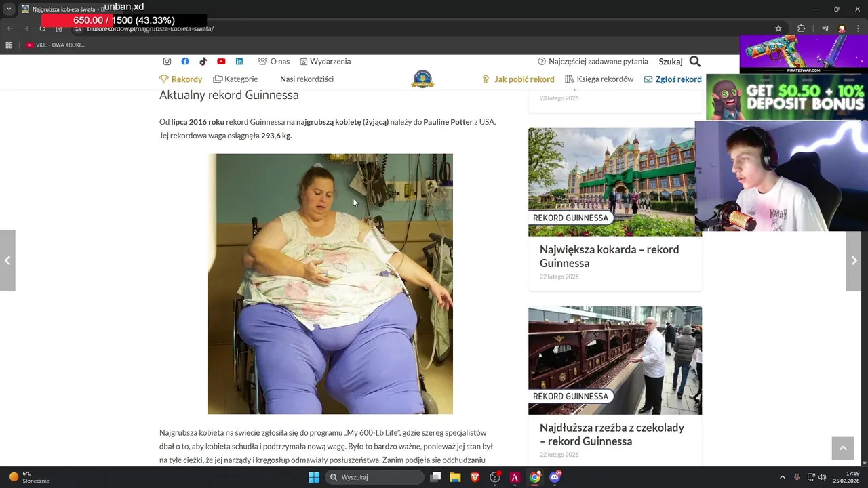The height and width of the screenshot is (488, 868).
Task: Open the Facebook social icon
Action: coord(185,62)
